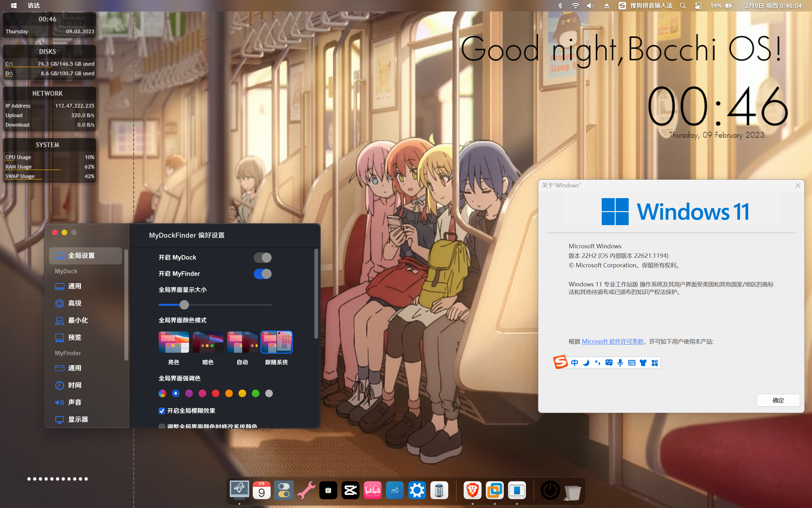Open the bilibili app from the dock
This screenshot has width=812, height=508.
pyautogui.click(x=372, y=490)
